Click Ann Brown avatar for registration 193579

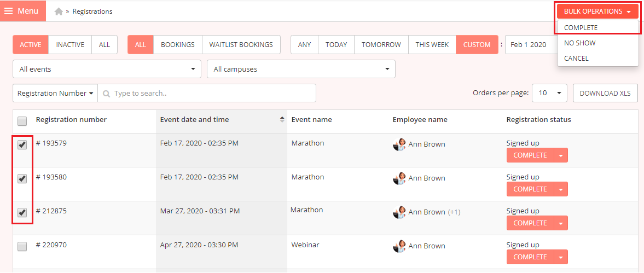click(x=399, y=144)
